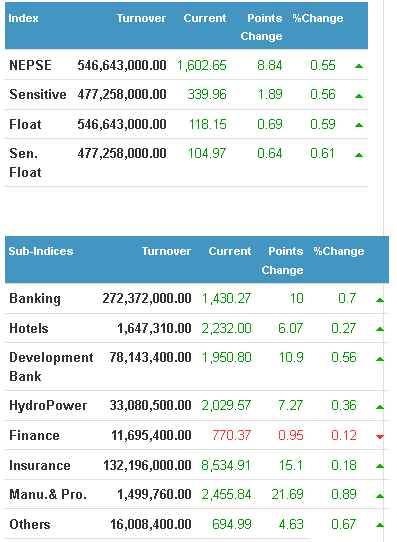Click %Change header in Sub-Indices table
The height and width of the screenshot is (542, 397).
[339, 251]
